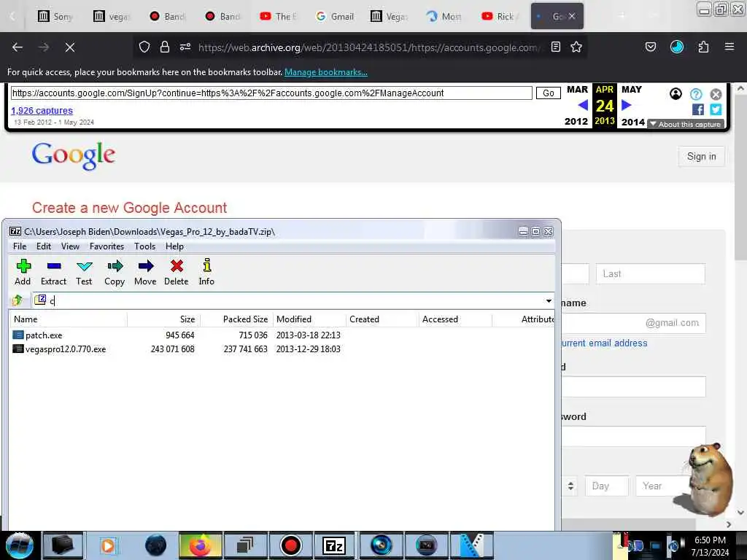Close the Wayback Machine toolbar

pos(716,94)
